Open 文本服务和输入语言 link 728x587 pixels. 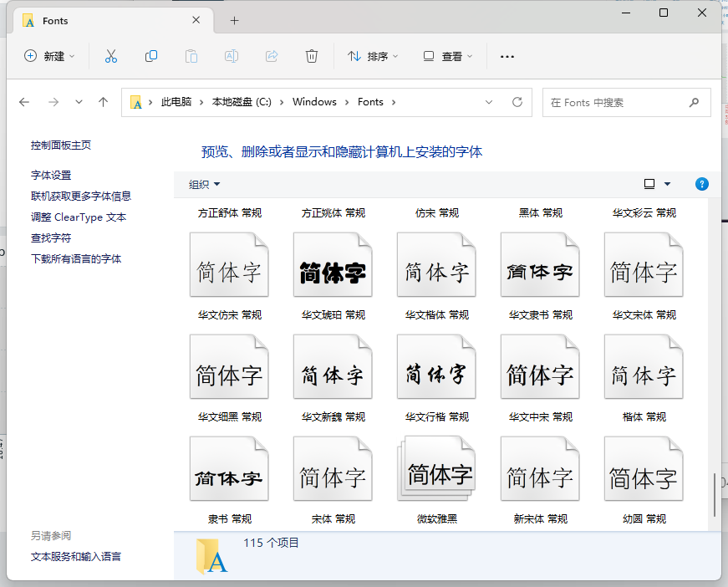(76, 557)
